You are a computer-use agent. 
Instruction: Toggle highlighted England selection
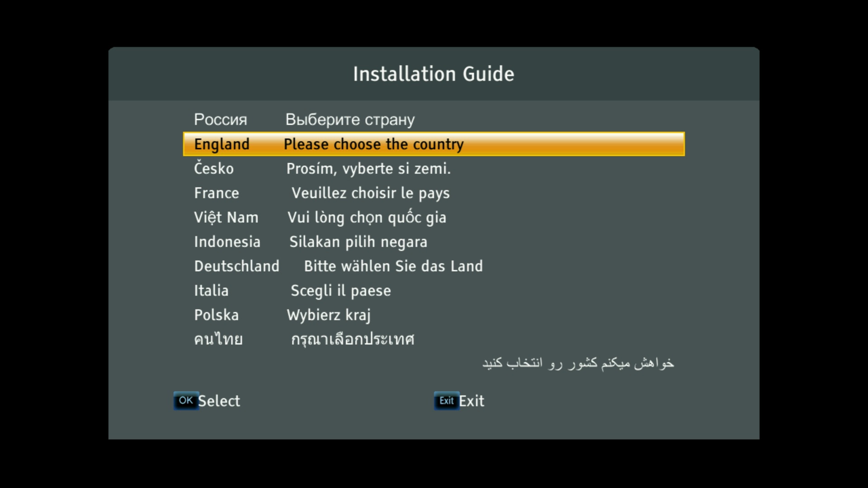[x=434, y=144]
